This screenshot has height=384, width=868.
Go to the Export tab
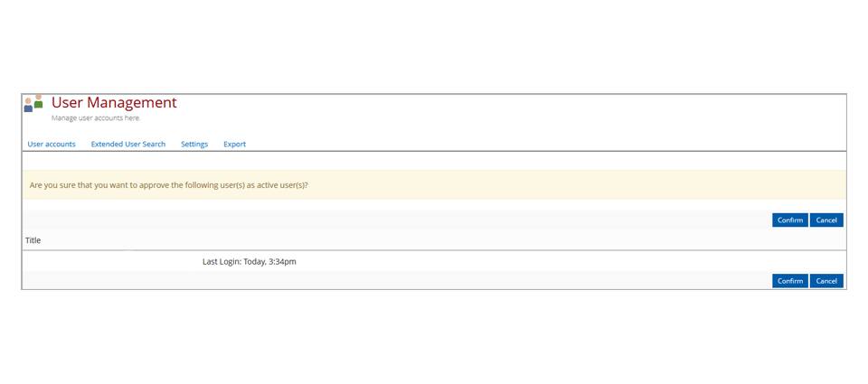click(x=235, y=144)
